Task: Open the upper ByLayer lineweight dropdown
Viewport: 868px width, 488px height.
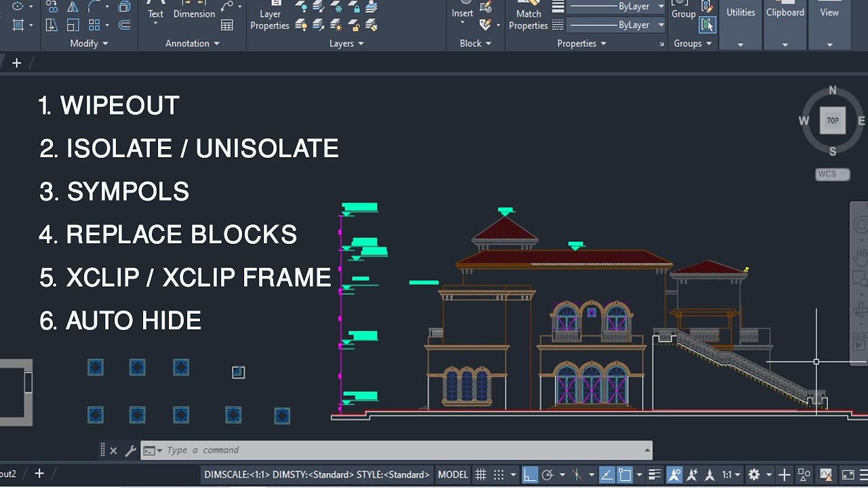Action: (661, 7)
